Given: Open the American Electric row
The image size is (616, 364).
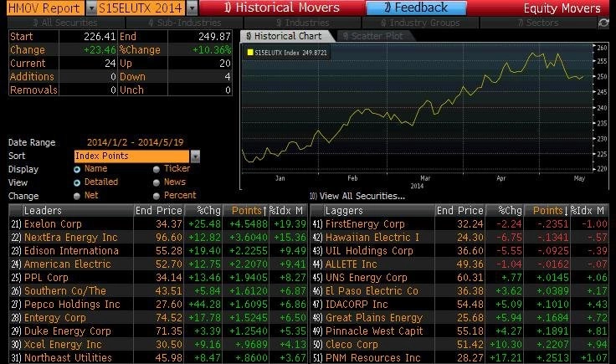Looking at the screenshot, I should pyautogui.click(x=158, y=264).
